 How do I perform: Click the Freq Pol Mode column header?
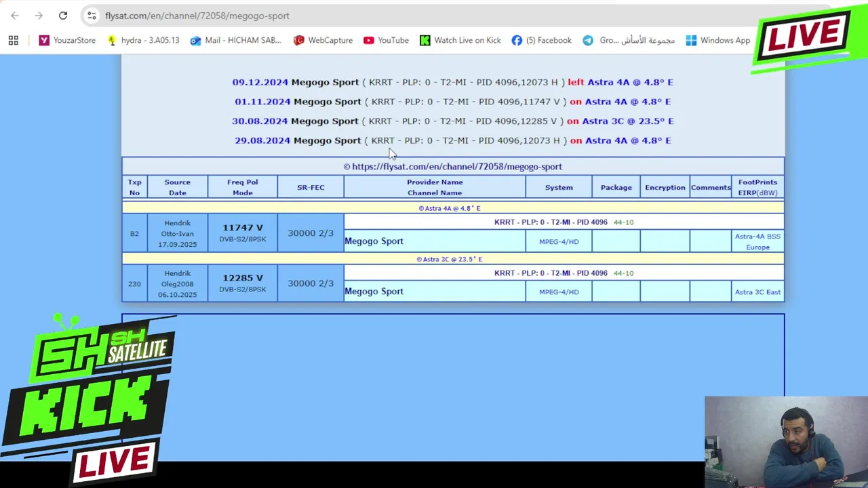[x=243, y=187]
